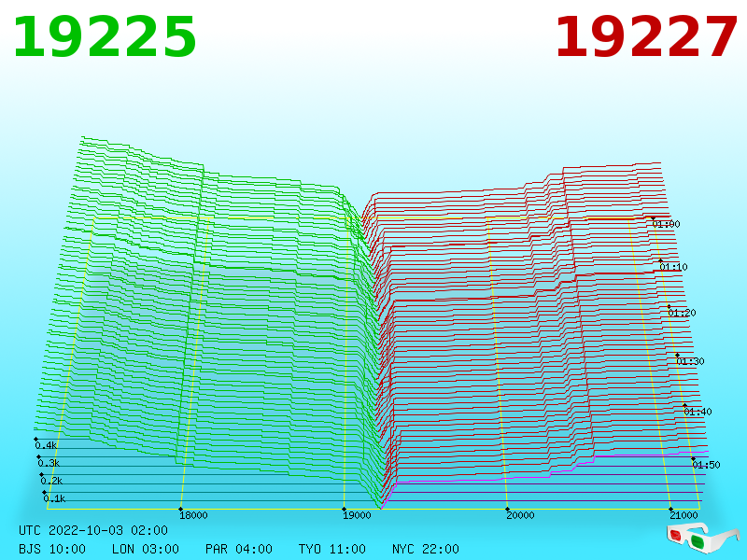Viewport: 747px width, 560px height.
Task: Click the 01:20 time axis marker
Action: tap(682, 313)
